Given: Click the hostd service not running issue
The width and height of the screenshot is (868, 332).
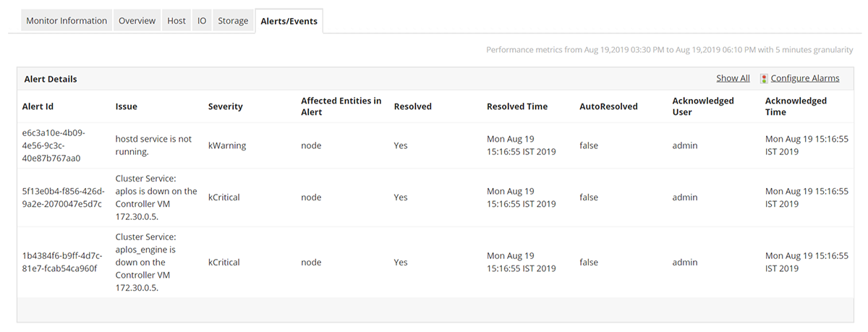Looking at the screenshot, I should [x=153, y=145].
